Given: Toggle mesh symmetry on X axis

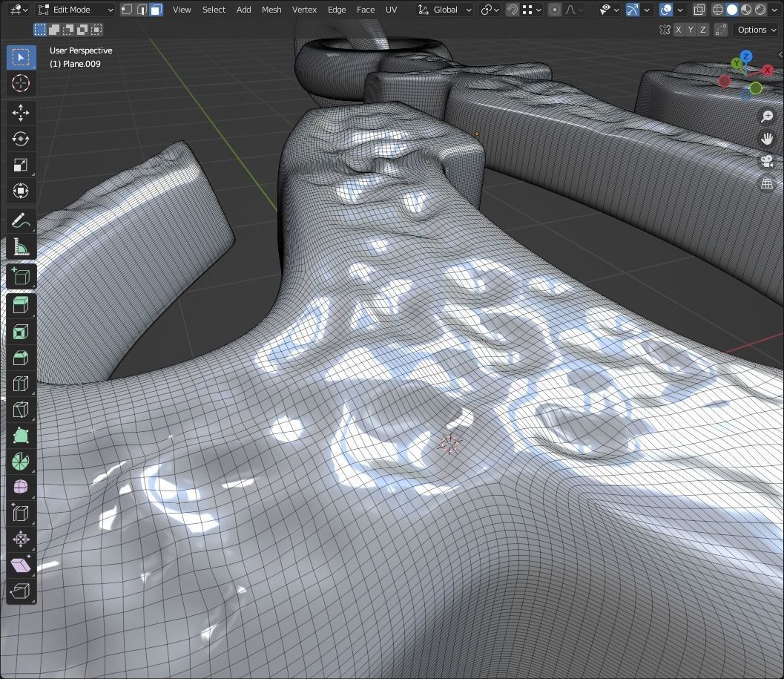Looking at the screenshot, I should [679, 30].
